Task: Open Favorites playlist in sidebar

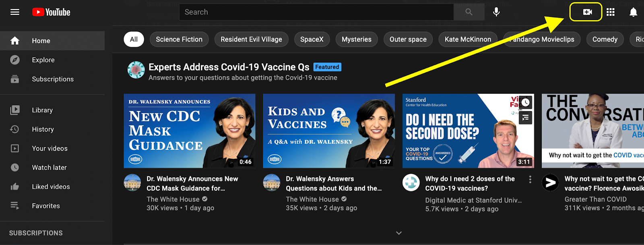Action: tap(52, 206)
